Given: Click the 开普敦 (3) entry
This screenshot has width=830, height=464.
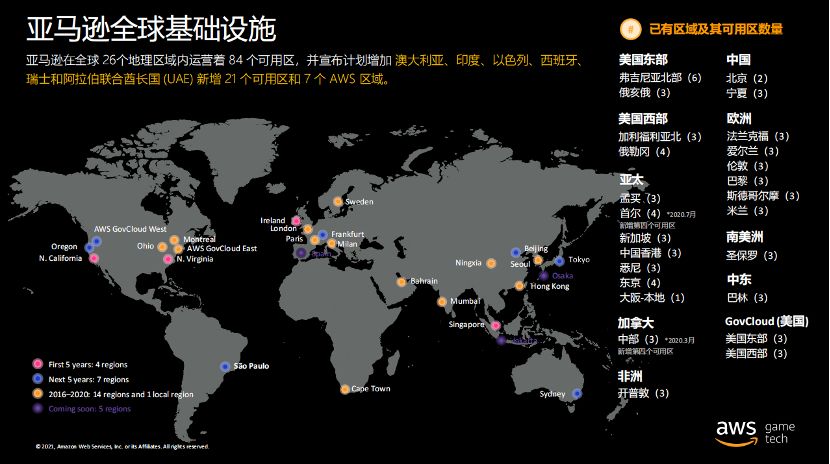Looking at the screenshot, I should coord(644,393).
